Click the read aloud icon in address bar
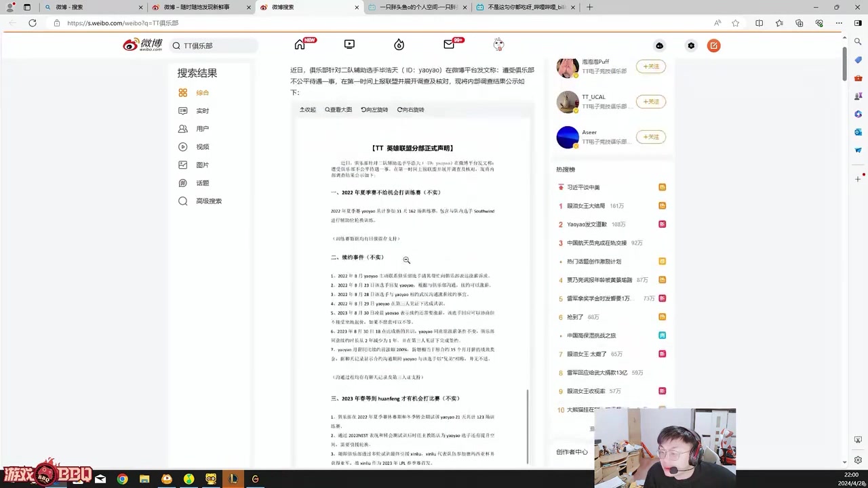 pos(717,23)
